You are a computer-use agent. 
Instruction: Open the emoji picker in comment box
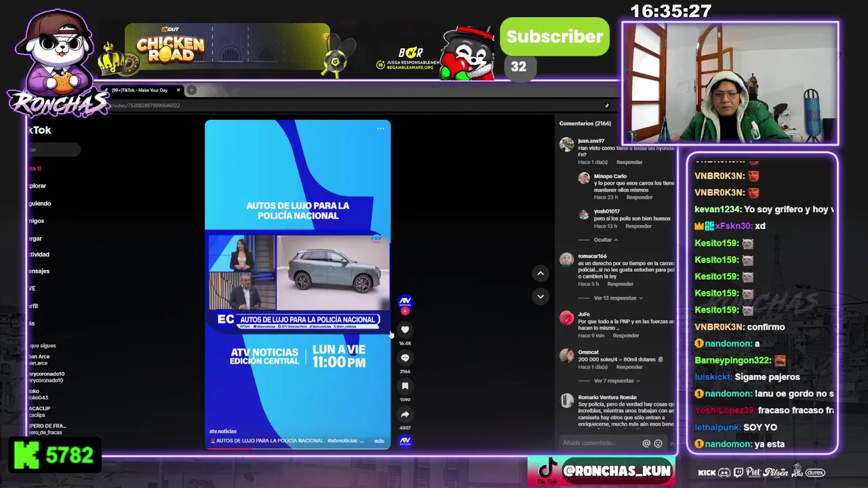click(x=658, y=443)
